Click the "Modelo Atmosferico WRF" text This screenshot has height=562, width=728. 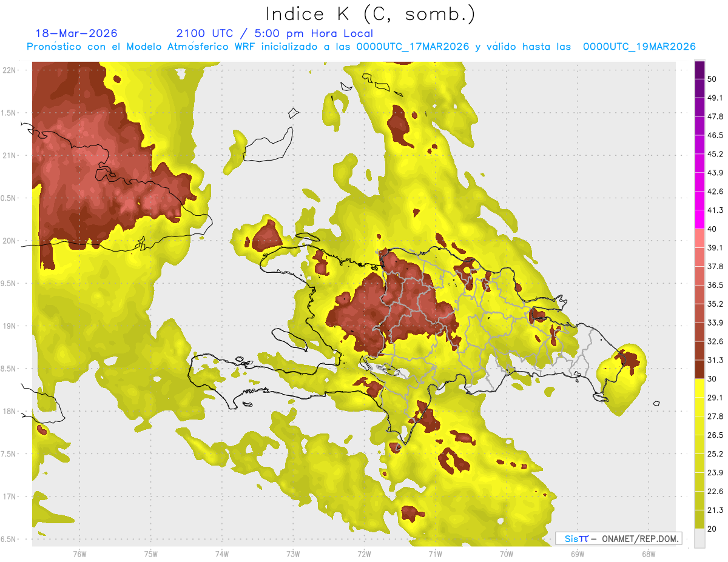194,47
